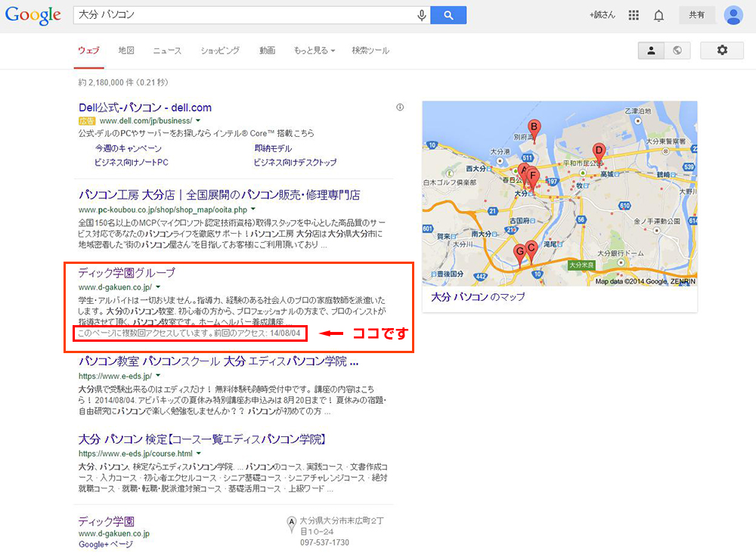Image resolution: width=756 pixels, height=558 pixels.
Task: Expand dropdown arrow next to www.d-gakuen.co.jp/
Action: point(158,287)
